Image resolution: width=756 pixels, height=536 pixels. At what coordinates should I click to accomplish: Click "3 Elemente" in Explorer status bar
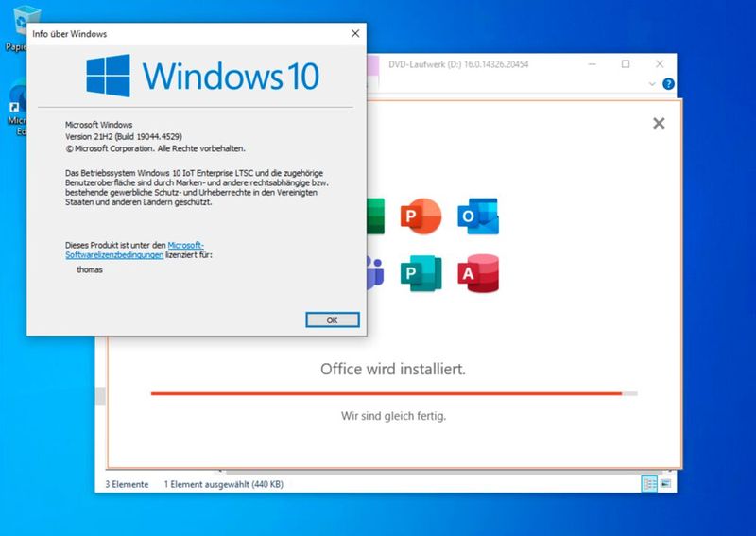point(127,484)
